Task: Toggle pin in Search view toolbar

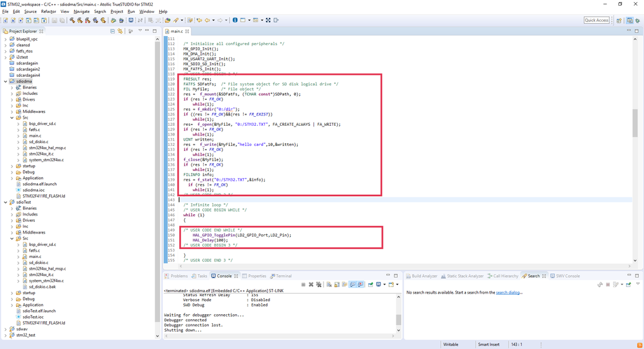Action: (x=629, y=284)
